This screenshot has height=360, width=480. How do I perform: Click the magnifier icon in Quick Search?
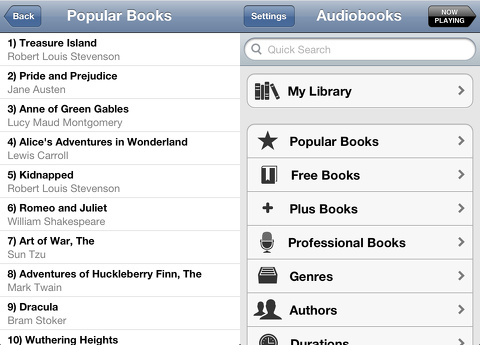256,49
